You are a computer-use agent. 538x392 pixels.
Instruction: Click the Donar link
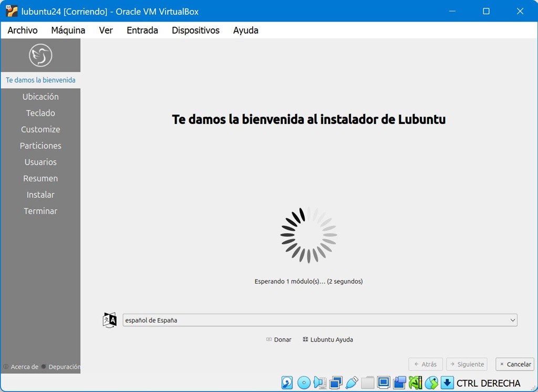coord(279,339)
